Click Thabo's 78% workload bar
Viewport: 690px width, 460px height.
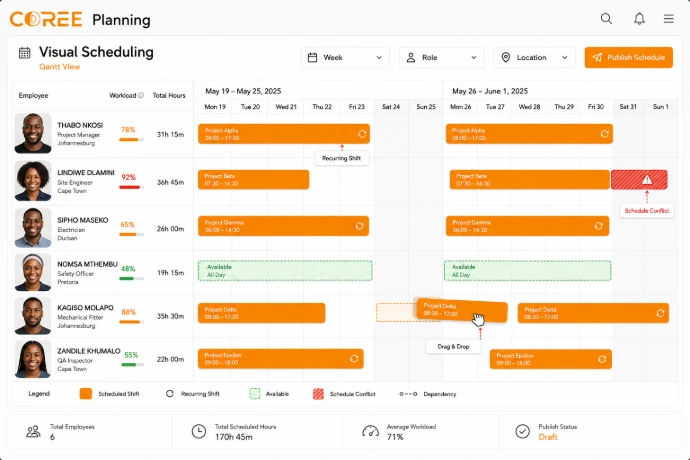tap(131, 140)
